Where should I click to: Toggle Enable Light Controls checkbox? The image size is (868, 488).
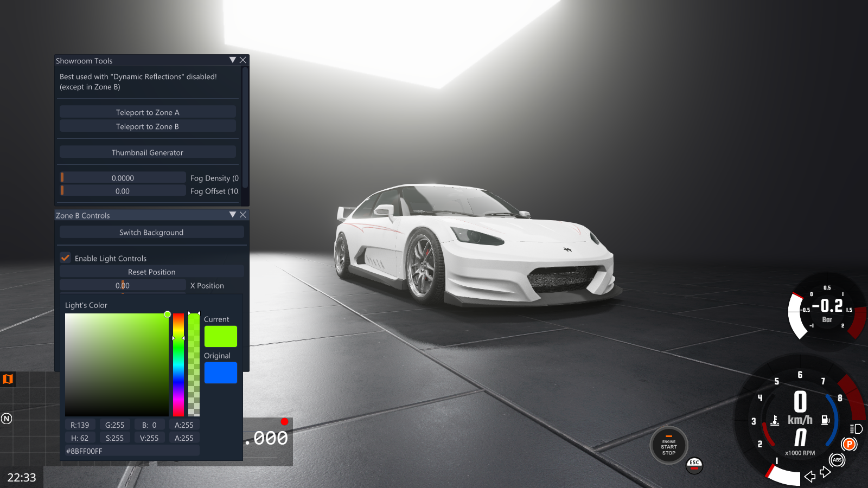coord(66,258)
